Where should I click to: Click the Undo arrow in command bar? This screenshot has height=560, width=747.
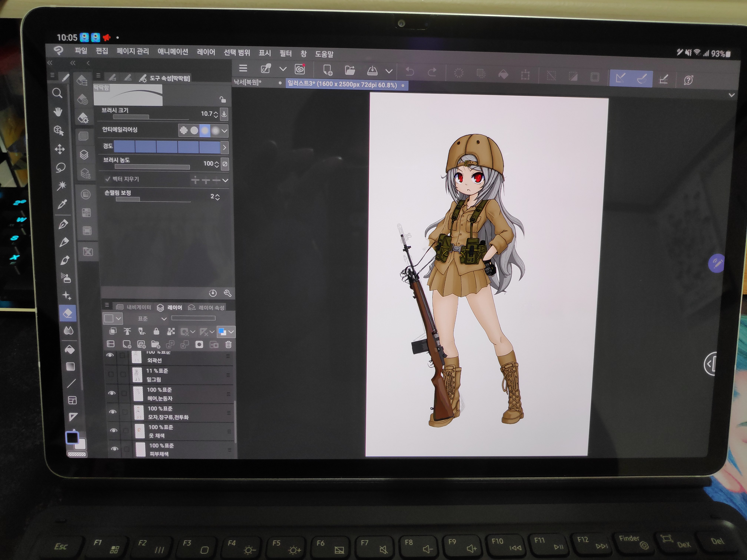click(410, 72)
